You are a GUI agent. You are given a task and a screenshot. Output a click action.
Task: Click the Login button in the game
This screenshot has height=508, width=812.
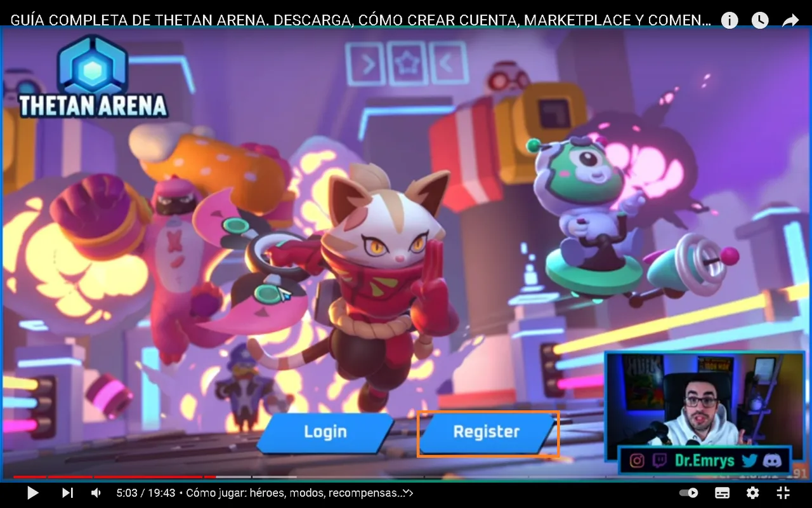[x=325, y=432]
